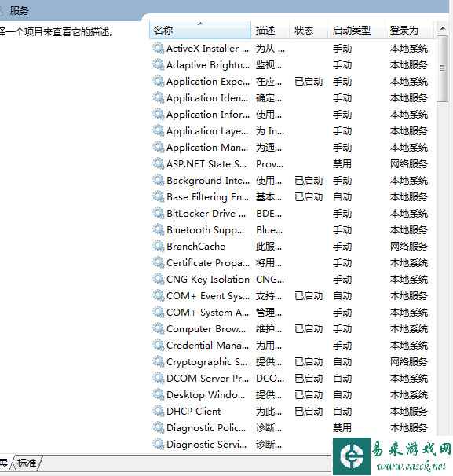
Task: Select the Desktop Window Manager service row
Action: point(293,394)
